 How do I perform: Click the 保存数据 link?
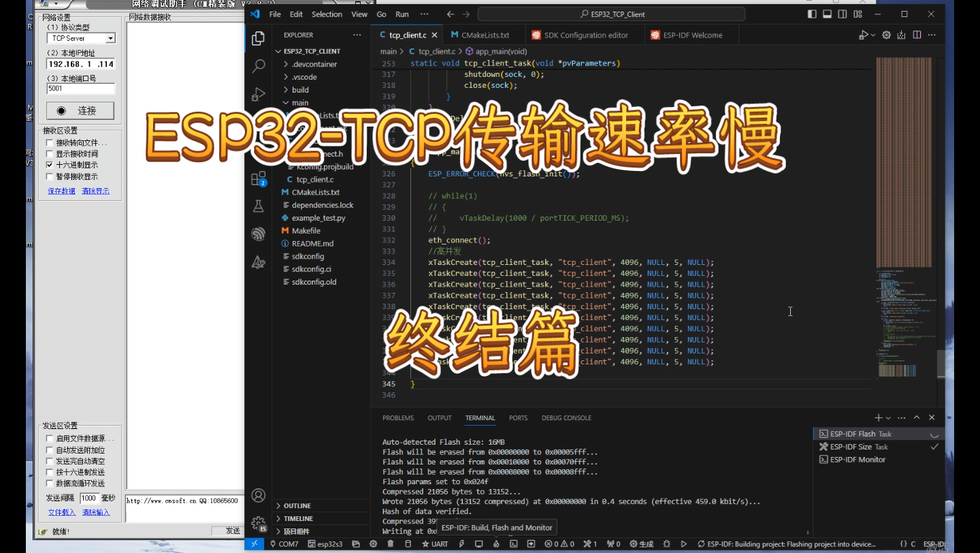[61, 191]
